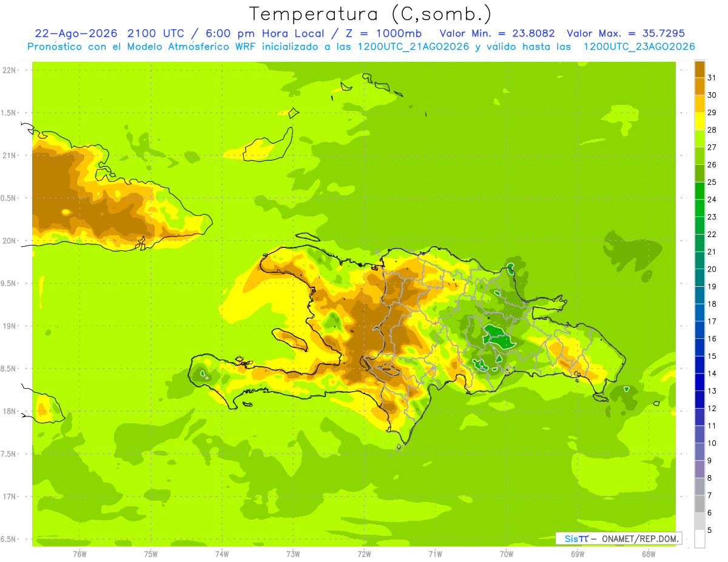Screen dimensions: 728x562
Task: Click legend value '18'
Action: 712,304
